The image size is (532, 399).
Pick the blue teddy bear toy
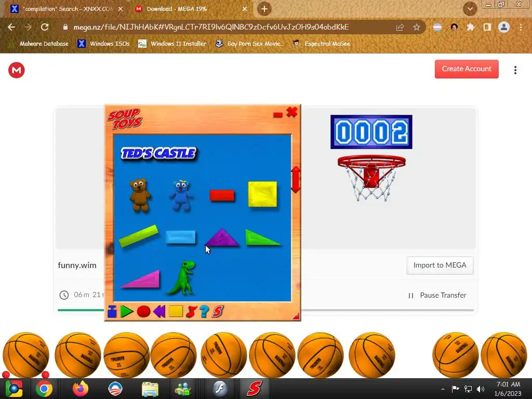[181, 196]
